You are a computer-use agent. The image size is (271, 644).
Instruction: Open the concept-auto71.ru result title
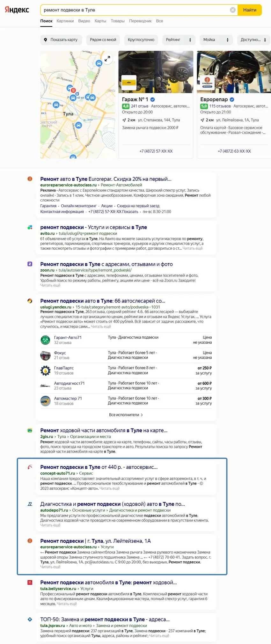click(99, 467)
